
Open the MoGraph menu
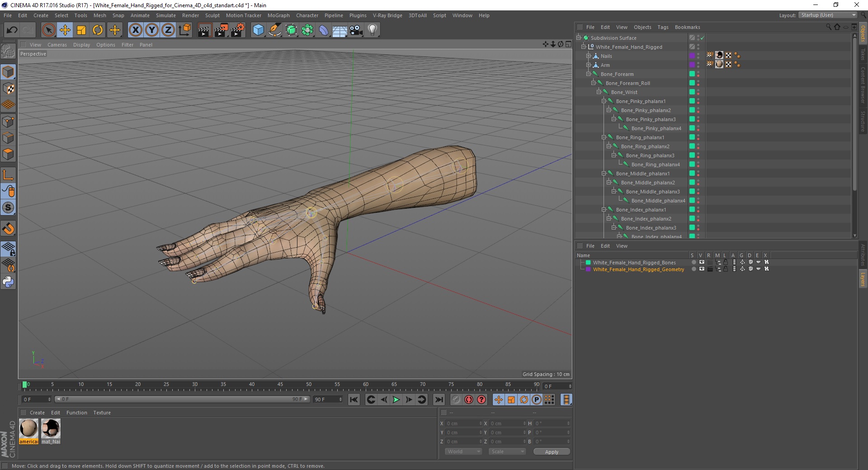pos(278,15)
